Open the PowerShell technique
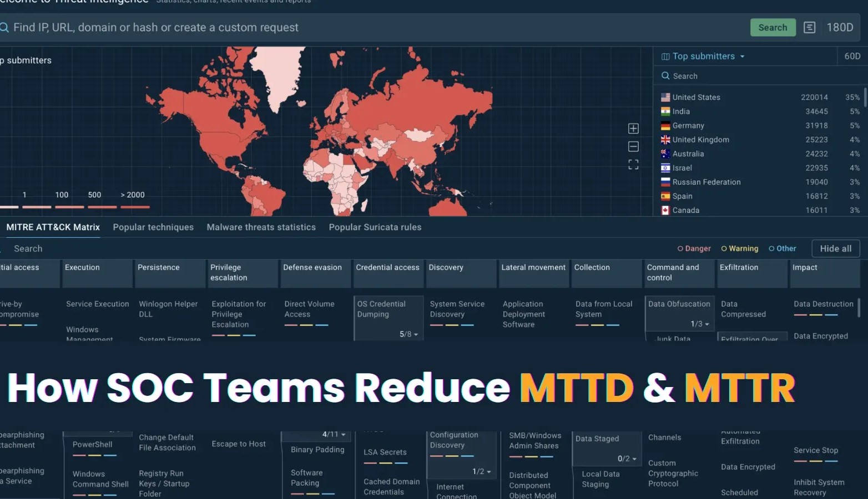The width and height of the screenshot is (868, 499). coord(92,445)
